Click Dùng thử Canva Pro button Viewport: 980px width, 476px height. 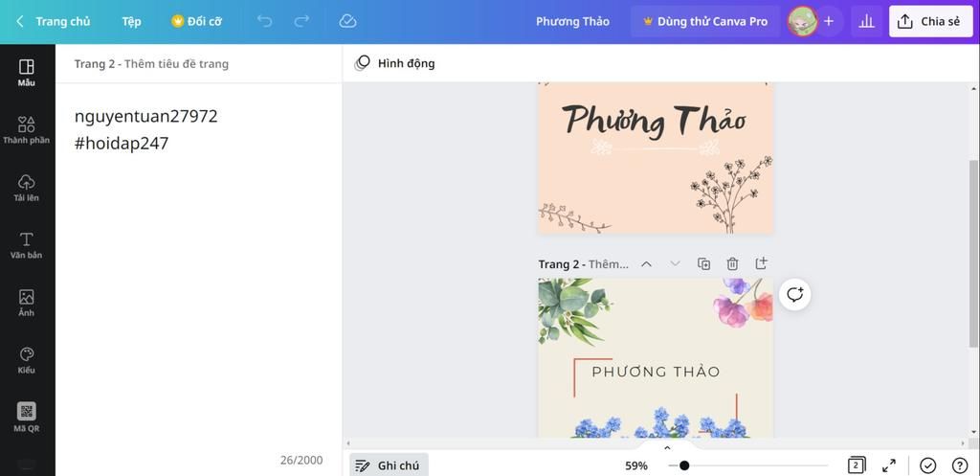point(705,21)
